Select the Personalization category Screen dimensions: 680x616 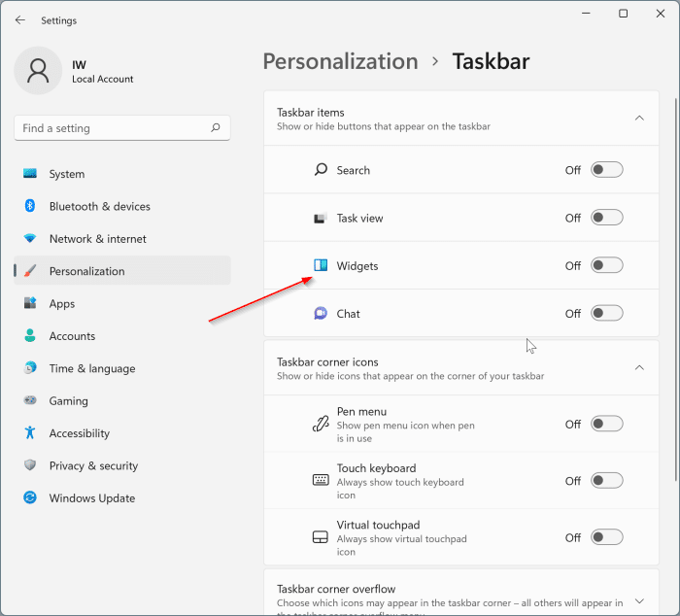tap(122, 271)
